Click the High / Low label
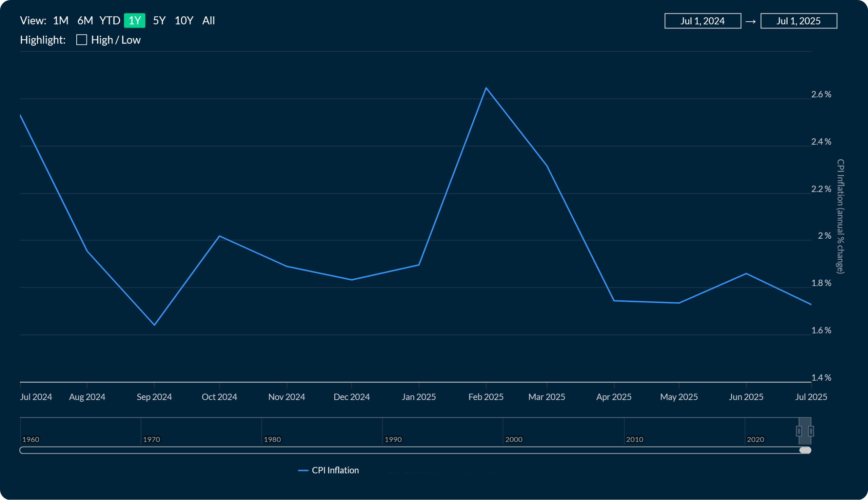This screenshot has width=868, height=500. pos(116,40)
